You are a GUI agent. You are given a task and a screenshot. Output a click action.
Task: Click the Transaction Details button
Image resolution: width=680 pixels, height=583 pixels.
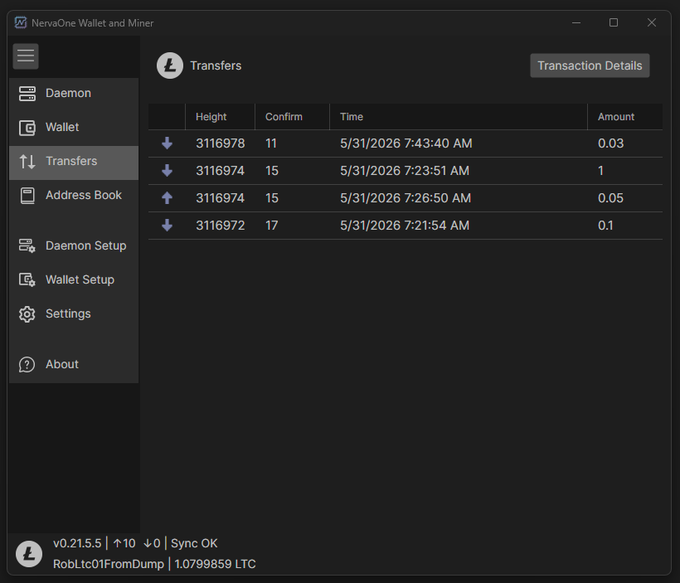[590, 66]
